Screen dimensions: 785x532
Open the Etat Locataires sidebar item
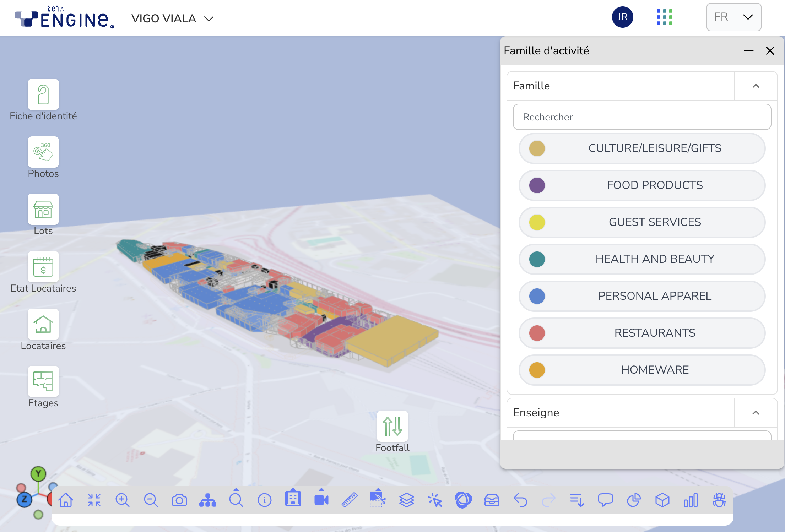(43, 267)
